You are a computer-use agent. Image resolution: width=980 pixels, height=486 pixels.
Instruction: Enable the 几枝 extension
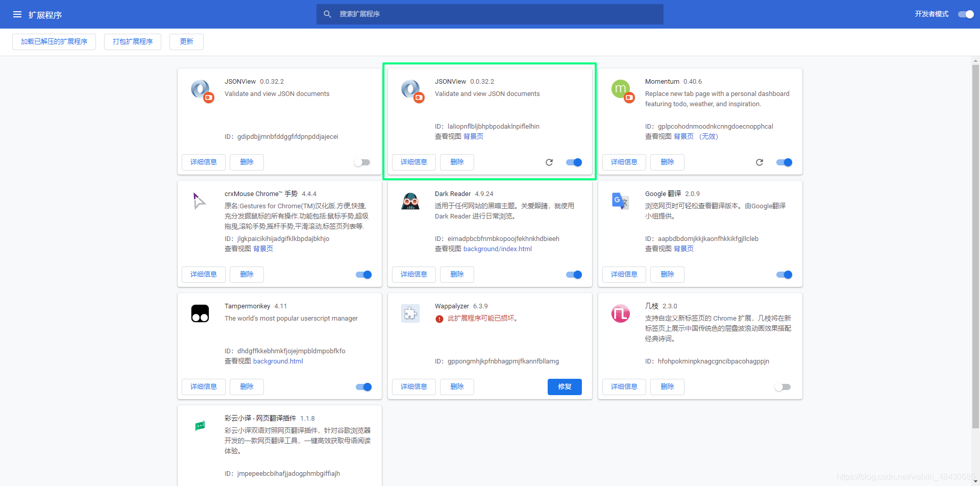pos(783,387)
